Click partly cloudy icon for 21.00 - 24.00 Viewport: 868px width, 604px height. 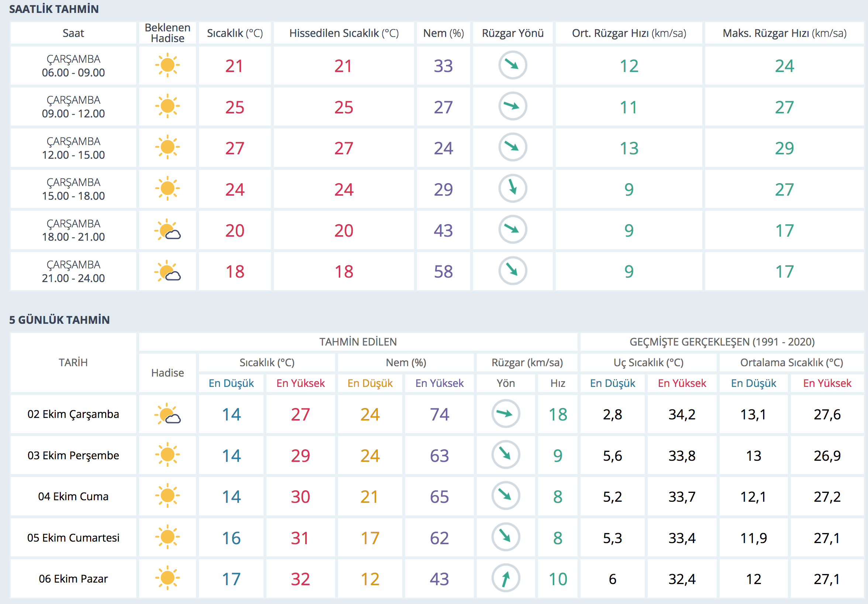pyautogui.click(x=167, y=271)
